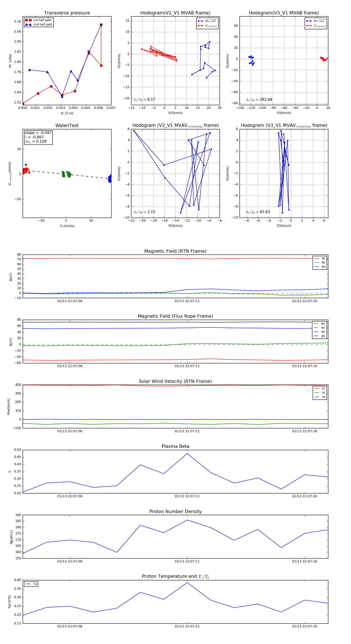Image resolution: width=351 pixels, height=644 pixels.
Task: Click the peak of the Plasma Beta curve
Action: coord(187,454)
